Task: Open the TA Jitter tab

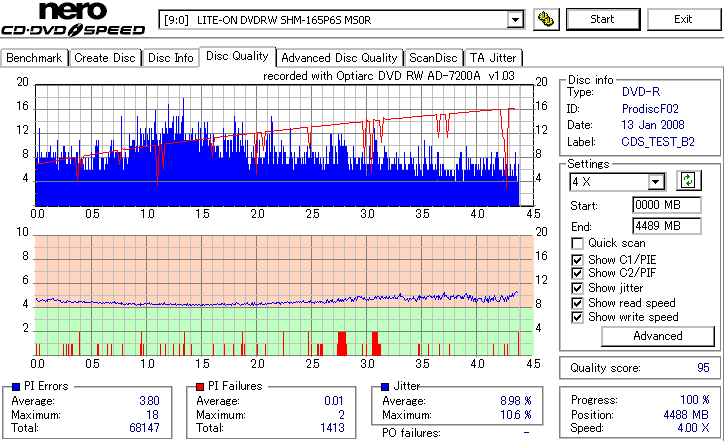Action: 493,58
